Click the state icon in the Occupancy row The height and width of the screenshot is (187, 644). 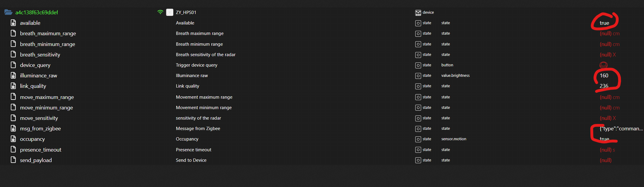click(x=418, y=139)
